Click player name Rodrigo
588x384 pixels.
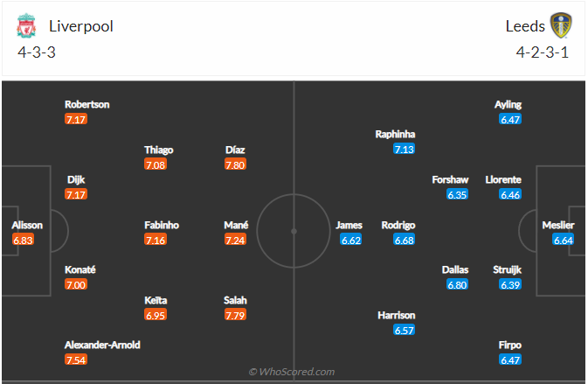click(398, 225)
